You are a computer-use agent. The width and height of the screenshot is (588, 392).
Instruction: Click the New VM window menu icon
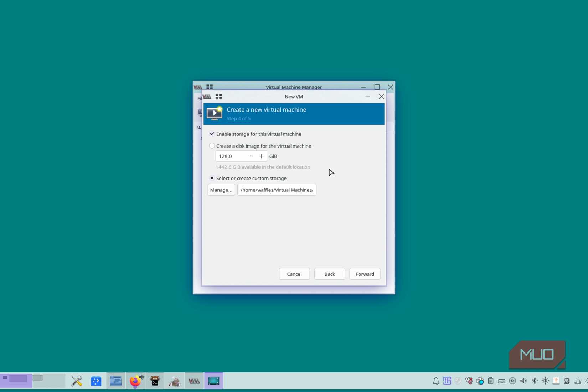coord(207,97)
